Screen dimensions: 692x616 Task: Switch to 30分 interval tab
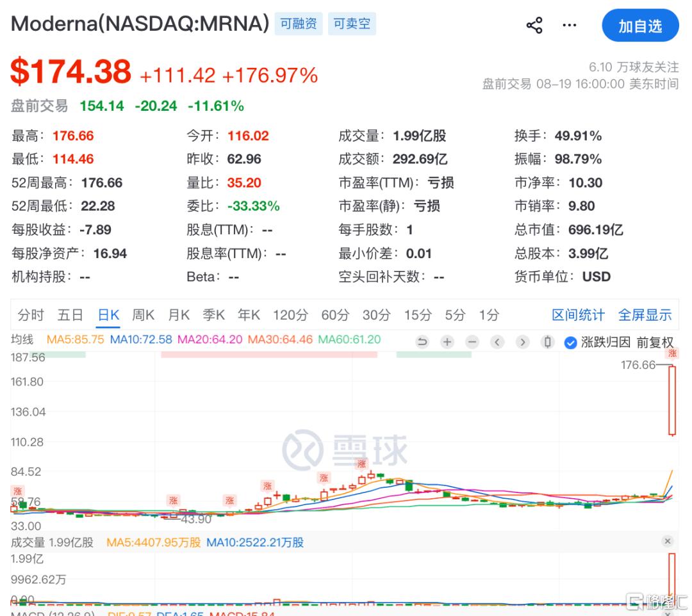click(x=377, y=315)
